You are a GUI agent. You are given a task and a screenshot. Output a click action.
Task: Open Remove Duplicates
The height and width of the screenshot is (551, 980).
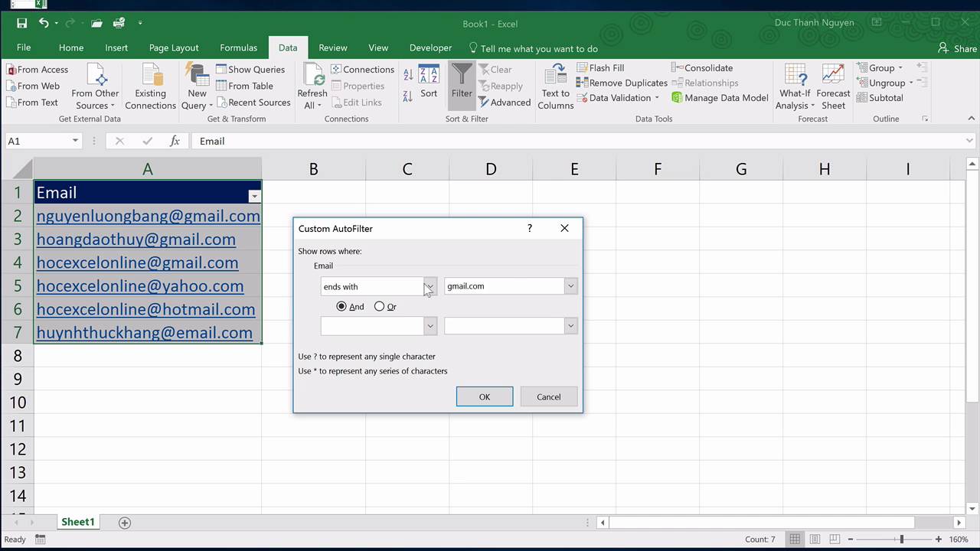[622, 83]
